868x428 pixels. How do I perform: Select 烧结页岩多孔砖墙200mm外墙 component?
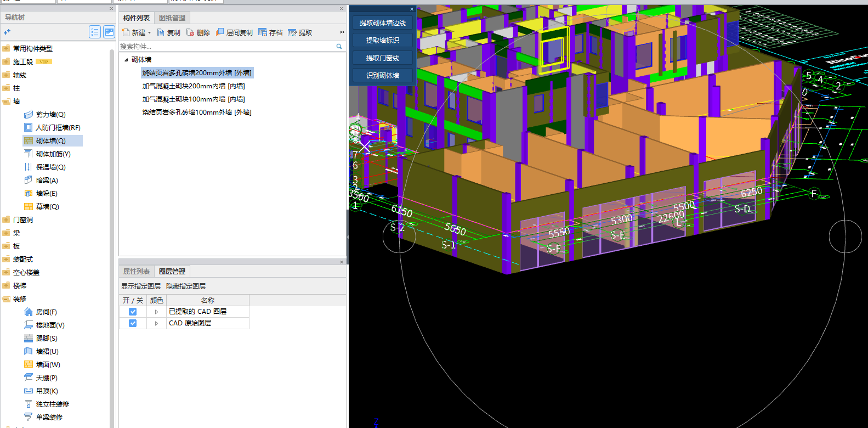point(197,73)
